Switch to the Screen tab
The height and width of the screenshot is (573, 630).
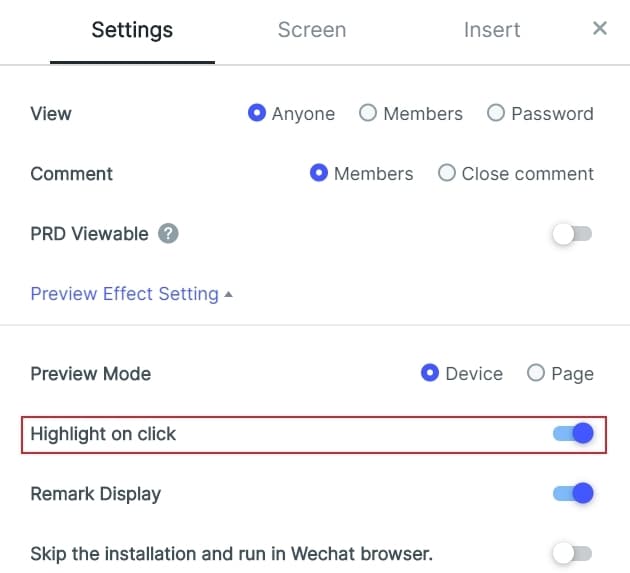[x=312, y=30]
